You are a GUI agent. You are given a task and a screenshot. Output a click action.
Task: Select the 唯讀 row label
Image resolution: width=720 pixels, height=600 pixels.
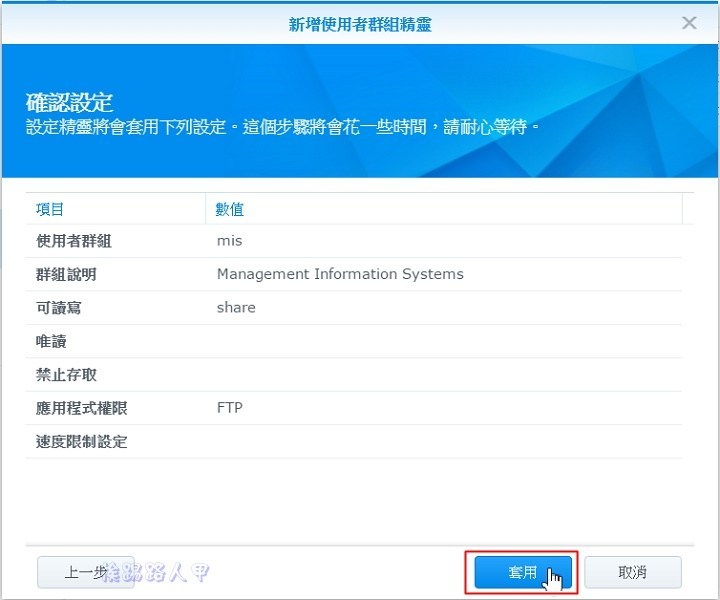pyautogui.click(x=51, y=342)
